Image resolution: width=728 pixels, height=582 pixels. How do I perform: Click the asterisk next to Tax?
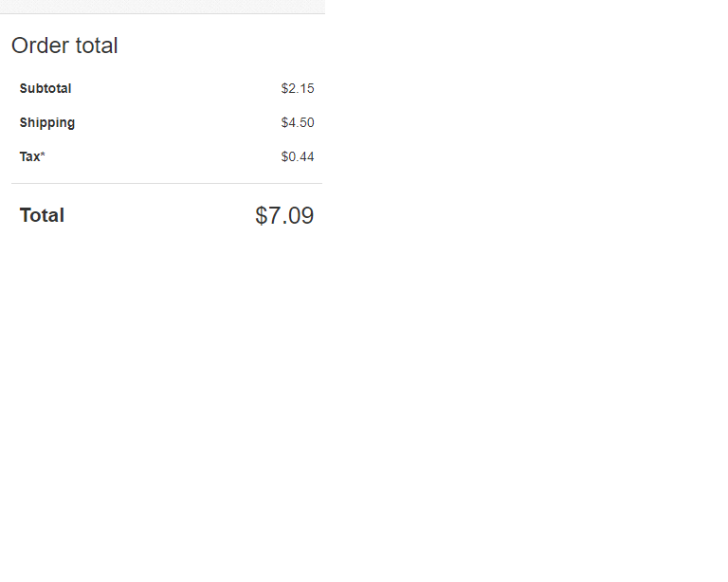[43, 155]
